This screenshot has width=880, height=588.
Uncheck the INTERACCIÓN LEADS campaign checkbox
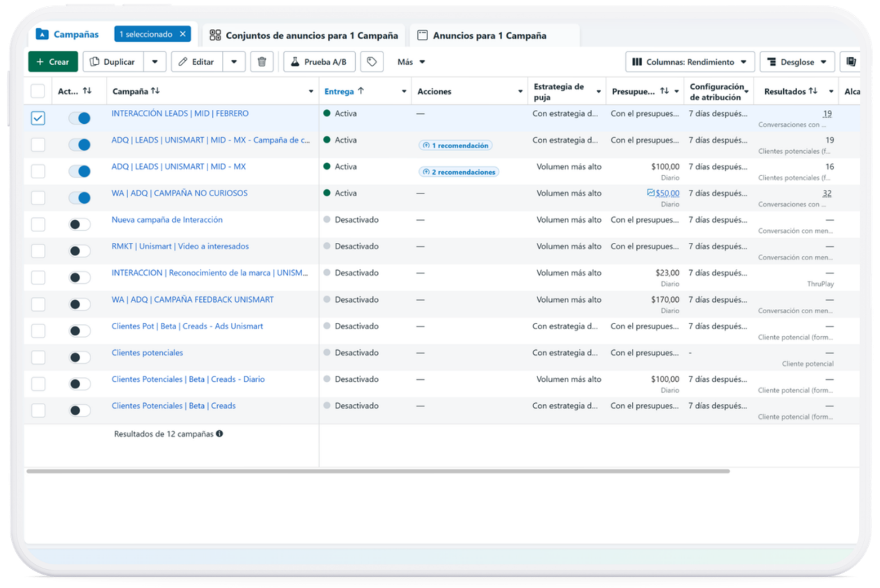pos(38,118)
